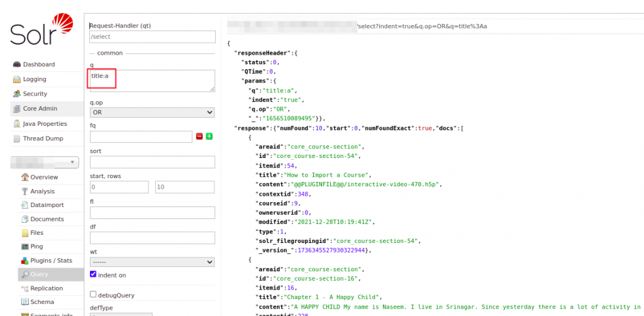The width and height of the screenshot is (644, 316).
Task: Click the Java Properties icon
Action: [17, 123]
